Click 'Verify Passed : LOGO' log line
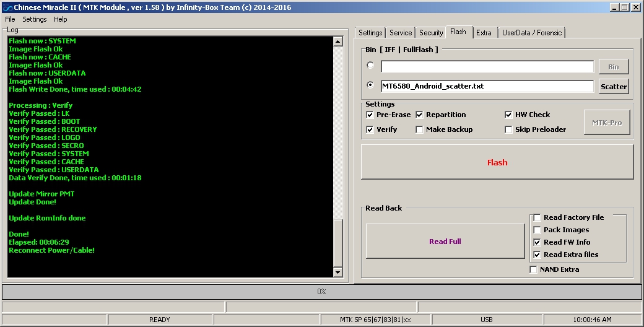This screenshot has width=644, height=327. [x=45, y=137]
